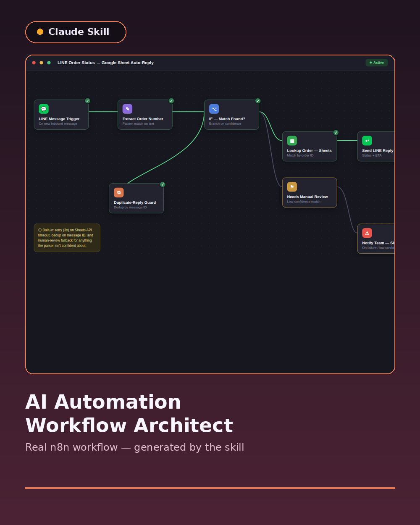
Task: Click 'Match by order ID' subtitle
Action: (x=300, y=155)
